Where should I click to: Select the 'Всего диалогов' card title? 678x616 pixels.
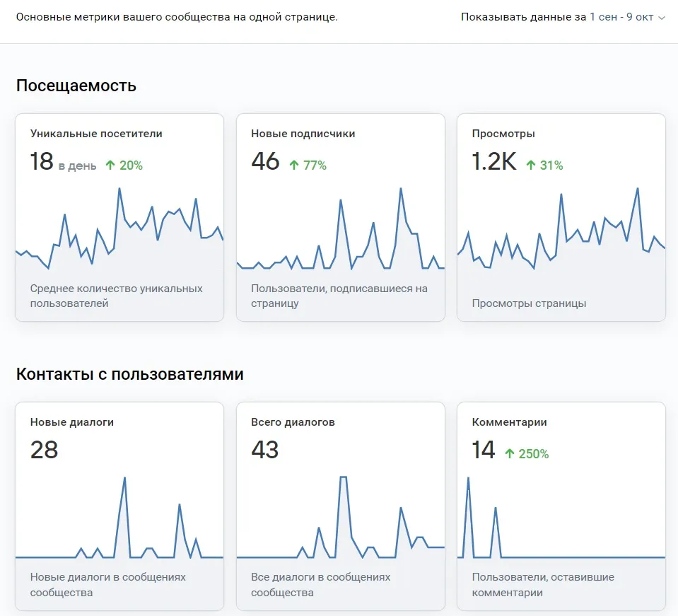[x=293, y=422]
